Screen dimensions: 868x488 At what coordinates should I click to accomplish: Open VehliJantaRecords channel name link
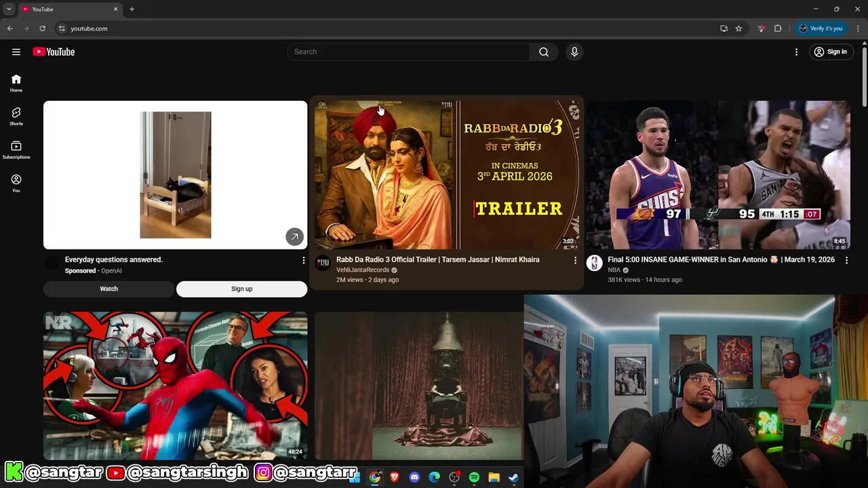363,270
